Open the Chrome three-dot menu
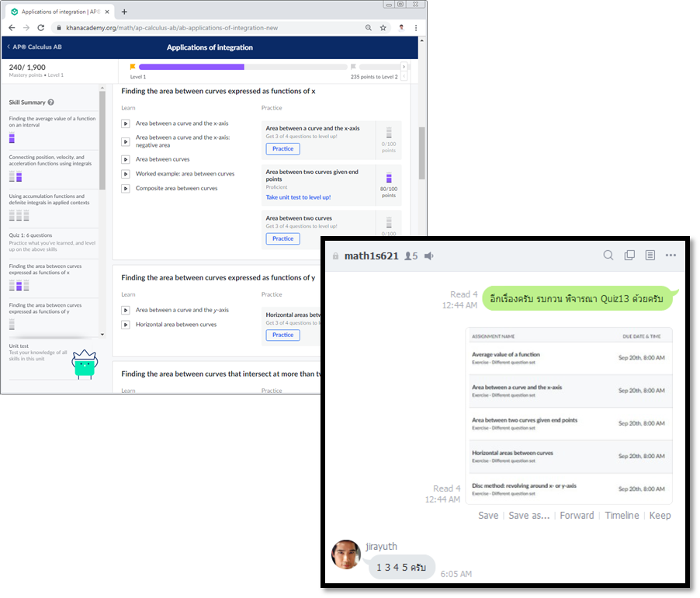 pyautogui.click(x=417, y=28)
